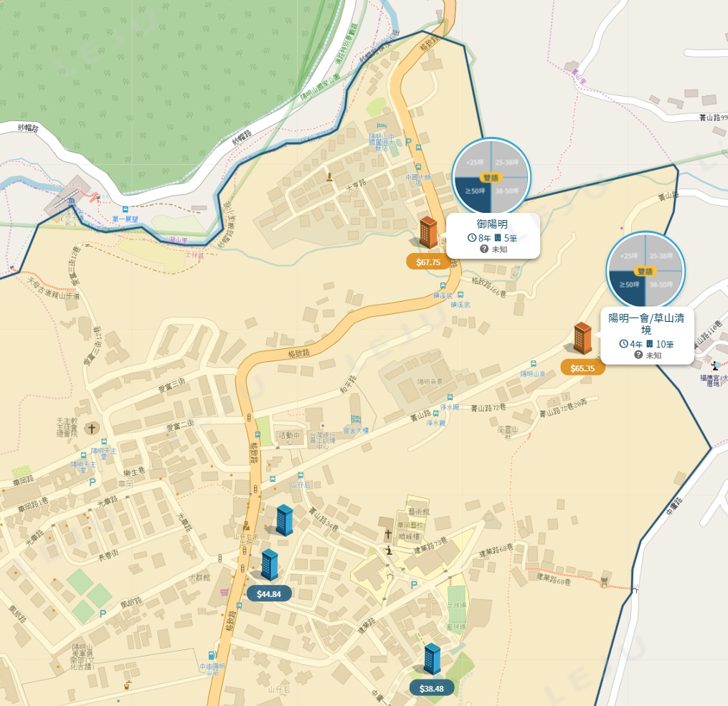728x706 pixels.
Task: Click the 5筆 transaction count text
Action: (x=510, y=238)
